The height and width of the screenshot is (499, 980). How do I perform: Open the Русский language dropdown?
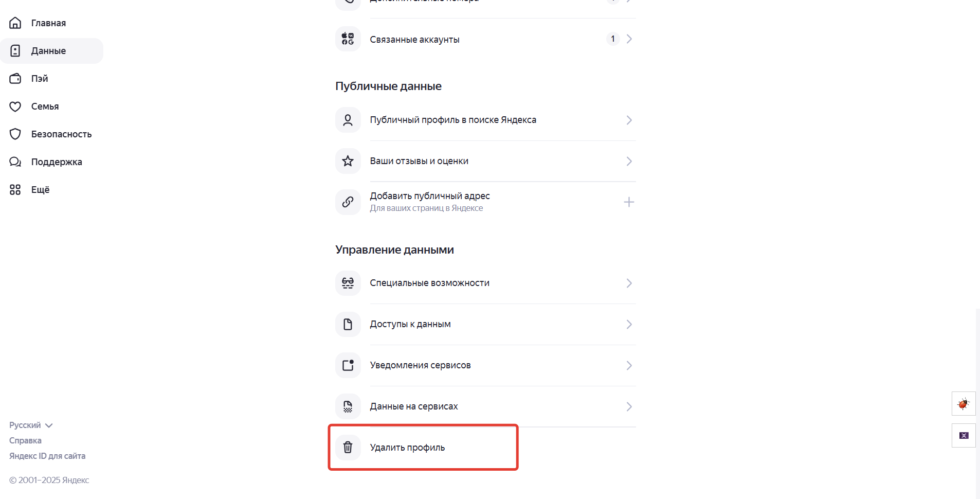pyautogui.click(x=31, y=425)
